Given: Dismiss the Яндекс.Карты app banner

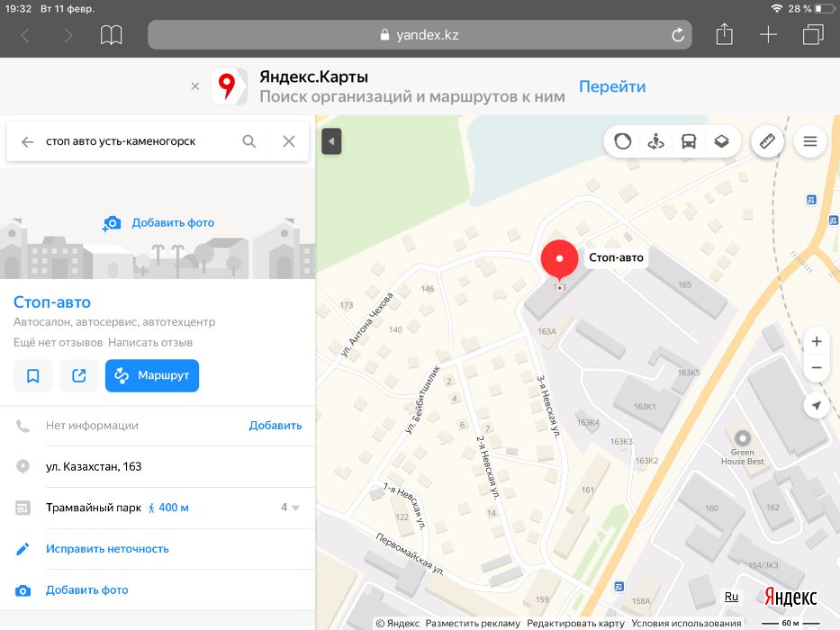Looking at the screenshot, I should coord(195,86).
